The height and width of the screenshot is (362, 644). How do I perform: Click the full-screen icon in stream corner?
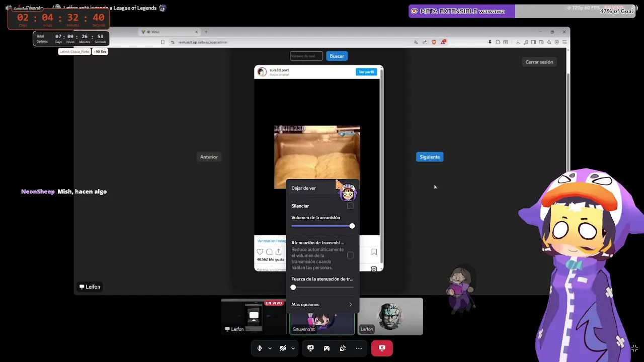pyautogui.click(x=634, y=348)
